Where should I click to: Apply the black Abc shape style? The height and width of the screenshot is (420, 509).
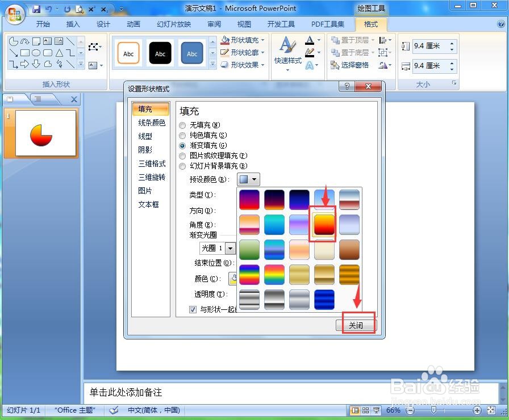point(160,53)
